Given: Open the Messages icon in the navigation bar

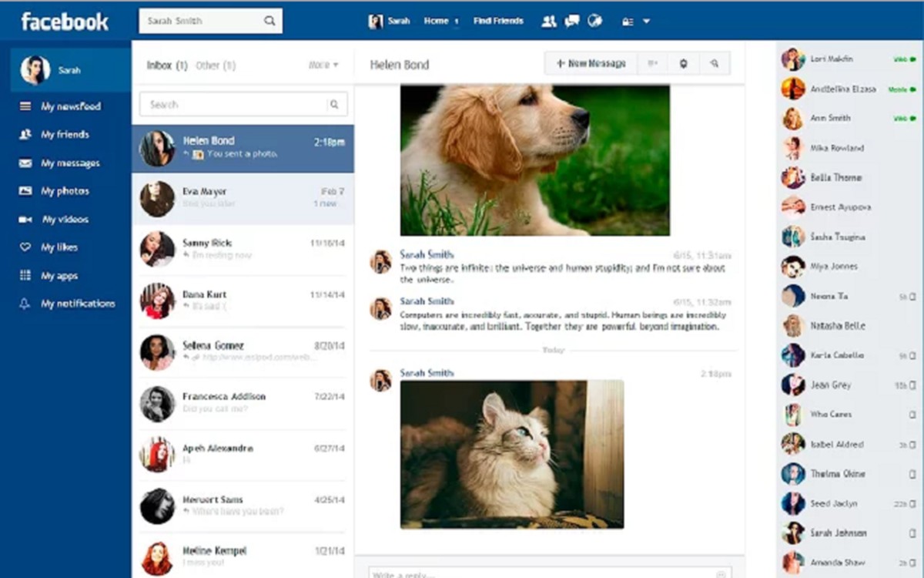Looking at the screenshot, I should (571, 21).
